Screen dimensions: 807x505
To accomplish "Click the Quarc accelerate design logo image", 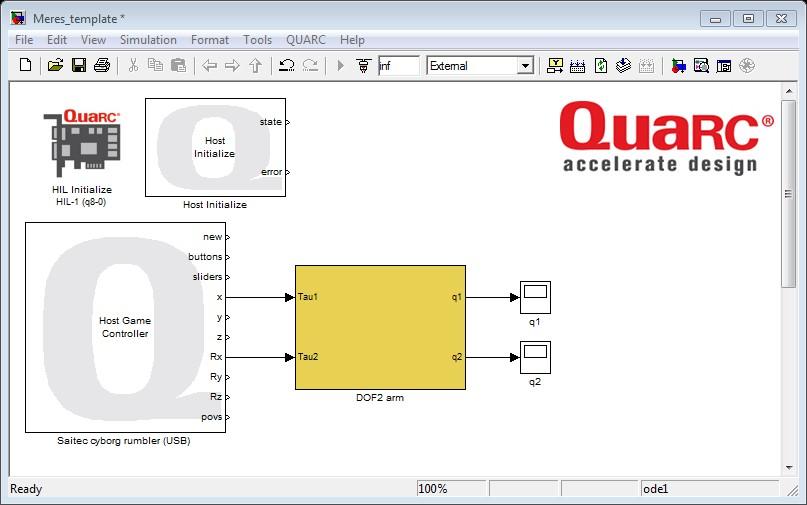I will [666, 137].
